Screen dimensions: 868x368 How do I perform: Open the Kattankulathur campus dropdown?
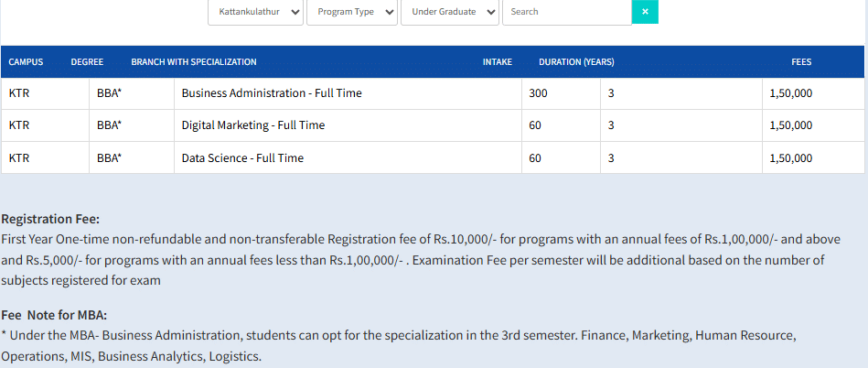click(x=256, y=12)
